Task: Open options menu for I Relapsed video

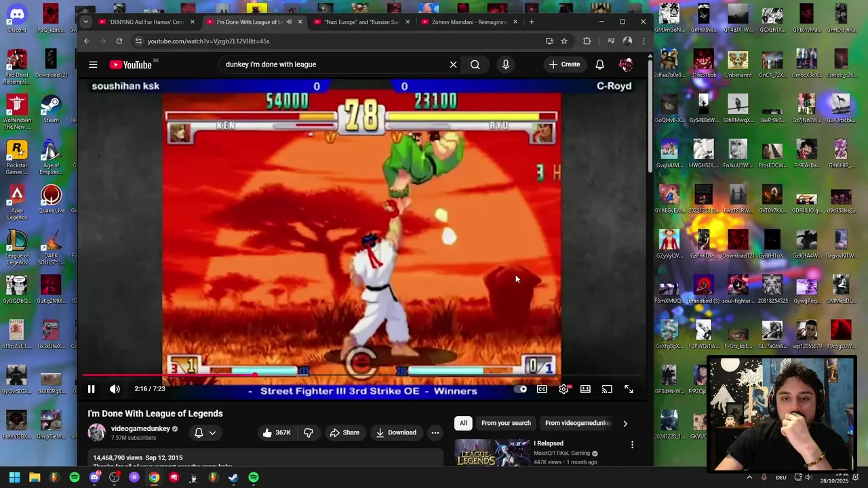Action: coord(632,445)
